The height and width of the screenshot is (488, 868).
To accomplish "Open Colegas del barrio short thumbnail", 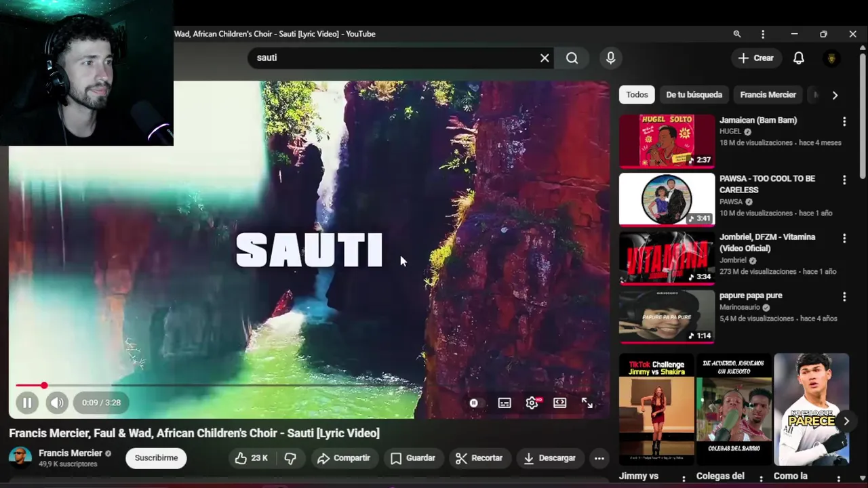I will point(734,409).
